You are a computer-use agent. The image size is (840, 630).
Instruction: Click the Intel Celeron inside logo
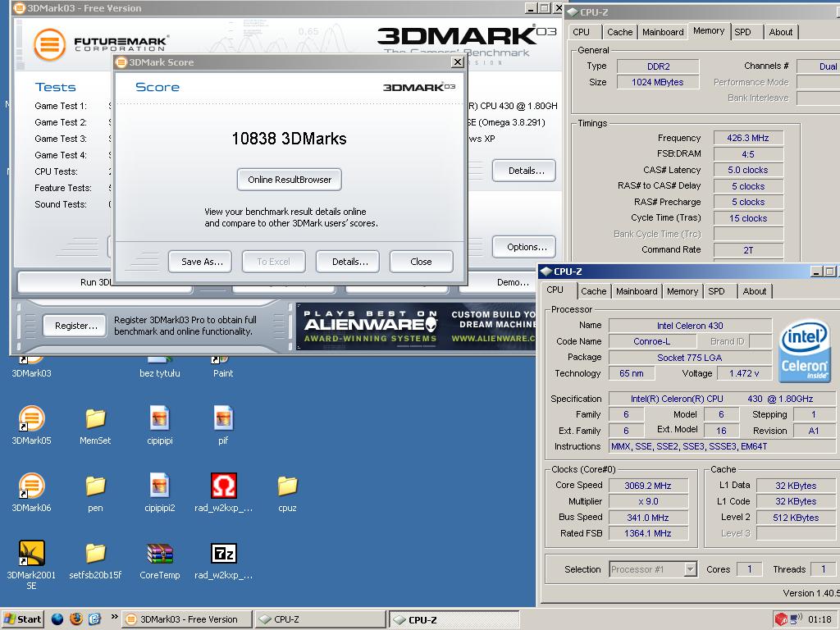[x=804, y=351]
